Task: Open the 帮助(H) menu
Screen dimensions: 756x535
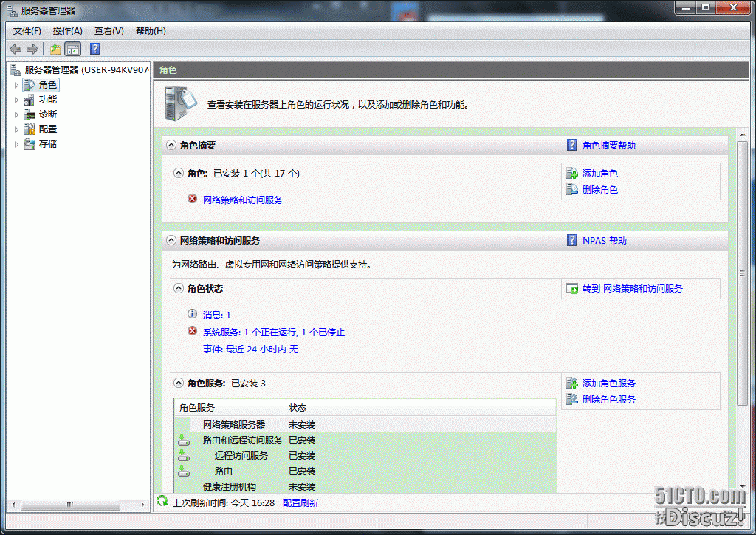Action: 151,31
